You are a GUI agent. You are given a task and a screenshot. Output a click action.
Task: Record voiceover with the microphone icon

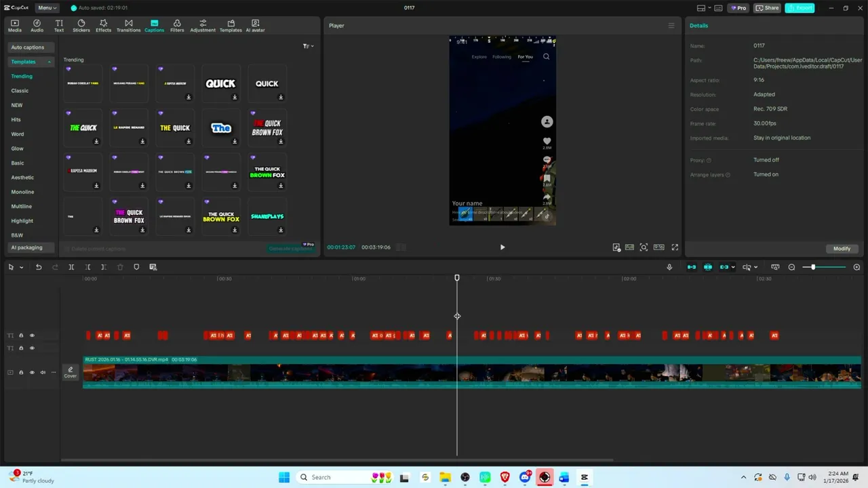pyautogui.click(x=669, y=267)
